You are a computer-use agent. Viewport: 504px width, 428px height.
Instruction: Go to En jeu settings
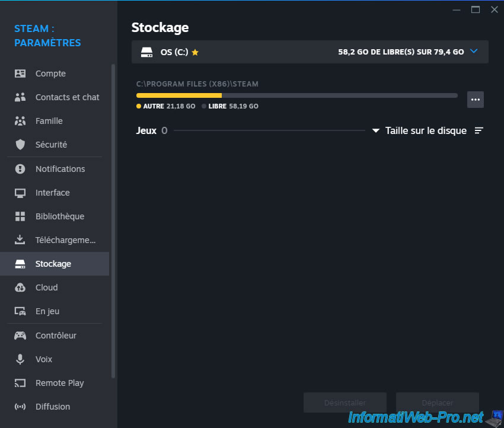[x=55, y=311]
